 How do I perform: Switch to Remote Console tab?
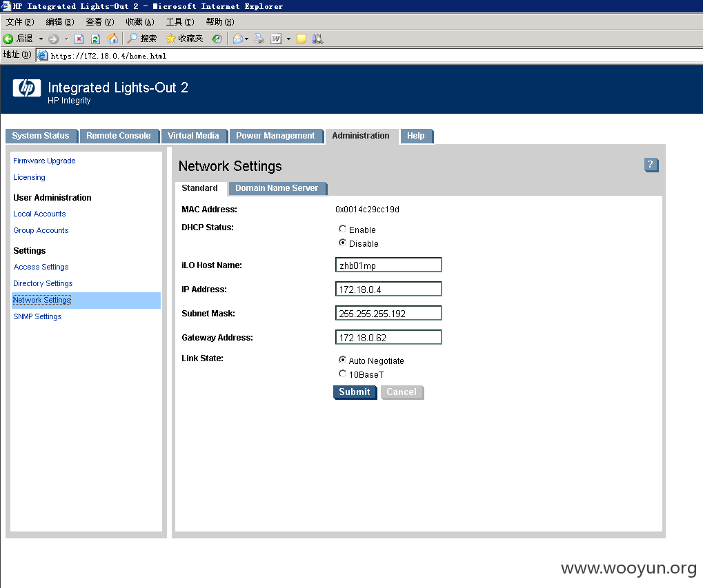(x=119, y=136)
